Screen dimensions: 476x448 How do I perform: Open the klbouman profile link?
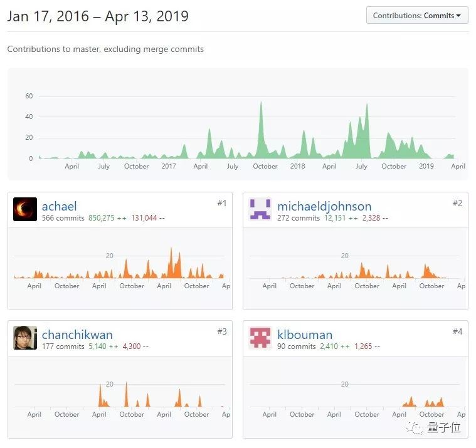(x=305, y=335)
